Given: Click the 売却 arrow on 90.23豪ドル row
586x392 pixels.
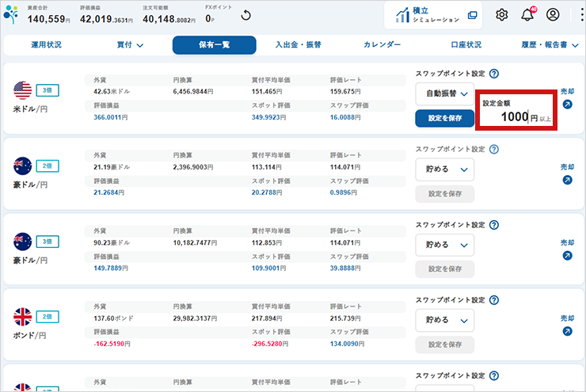Looking at the screenshot, I should pos(567,256).
